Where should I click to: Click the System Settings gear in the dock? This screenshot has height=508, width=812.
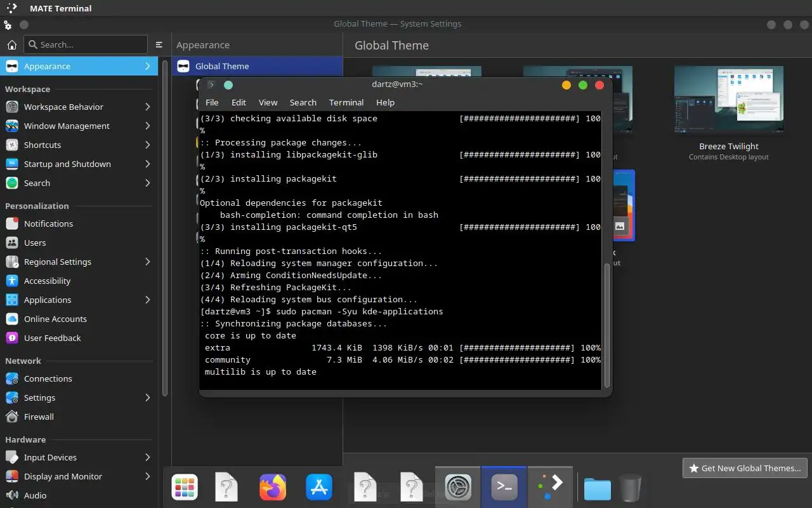click(x=458, y=488)
